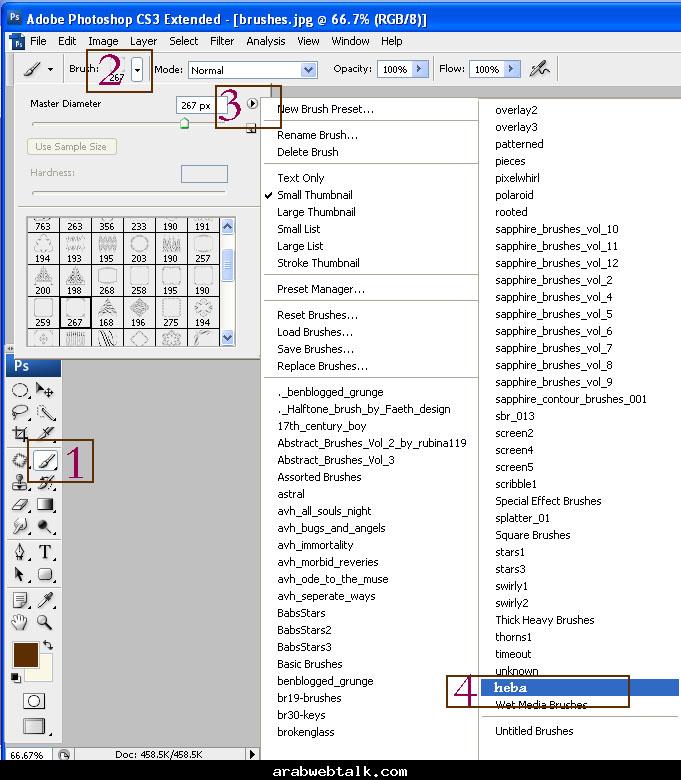The image size is (681, 780).
Task: Open the status bar info arrow
Action: 252,754
